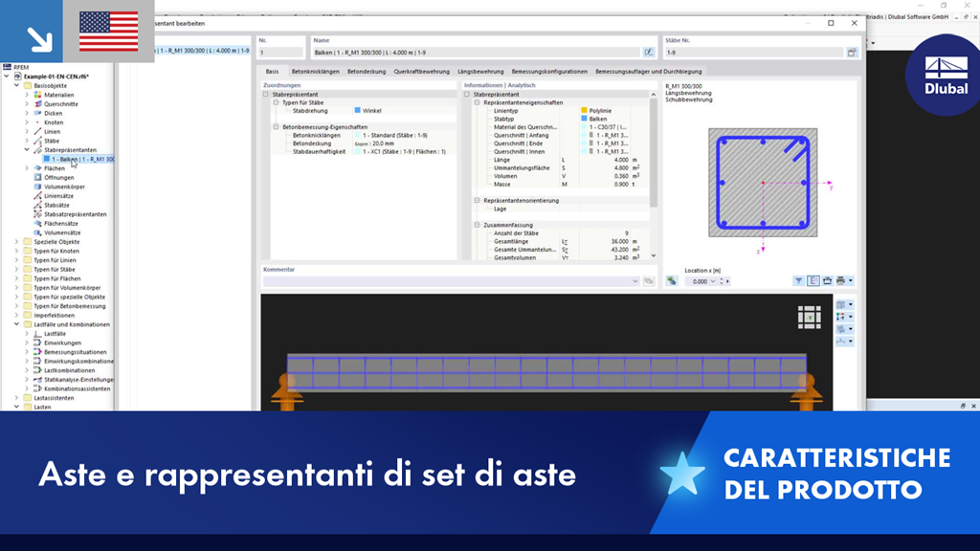Click the Stabsätze icon in the navigator
The height and width of the screenshot is (551, 980).
37,205
